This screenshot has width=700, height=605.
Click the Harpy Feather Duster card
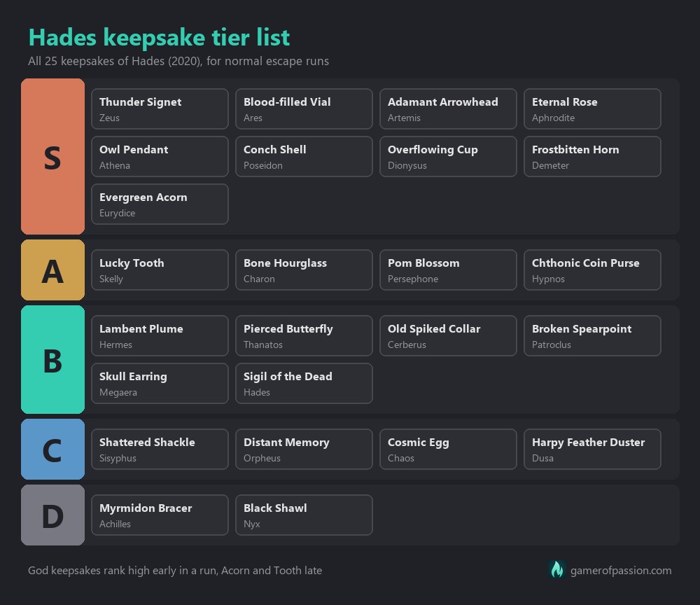pyautogui.click(x=592, y=449)
